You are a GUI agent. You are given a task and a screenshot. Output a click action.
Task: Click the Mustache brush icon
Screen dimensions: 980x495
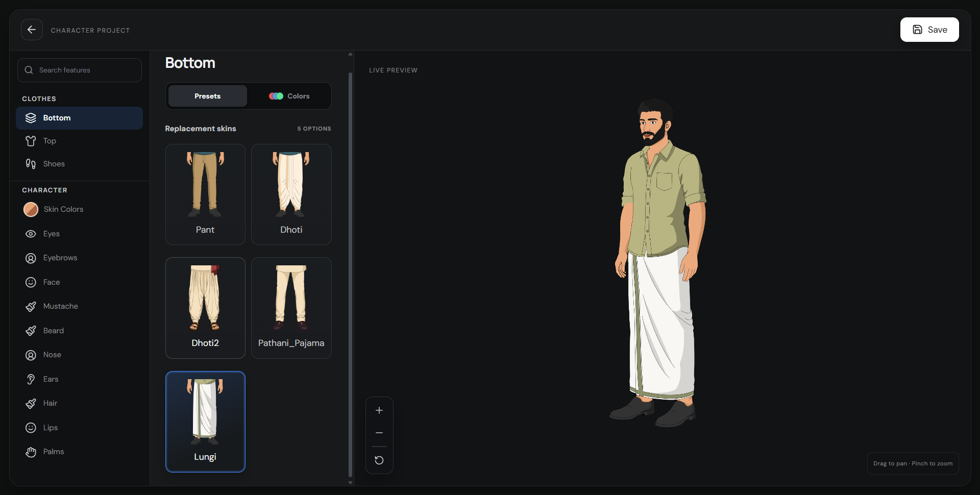pos(31,307)
